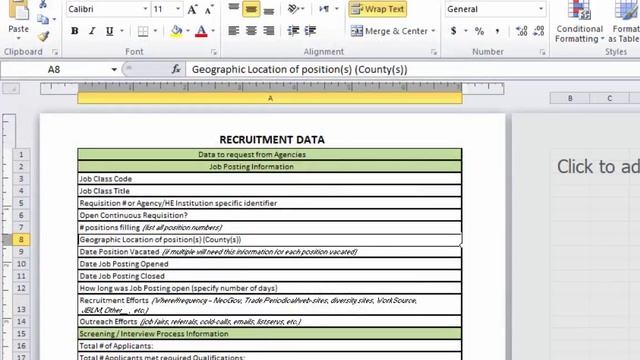
Task: Click the Copy icon
Action: [43, 19]
